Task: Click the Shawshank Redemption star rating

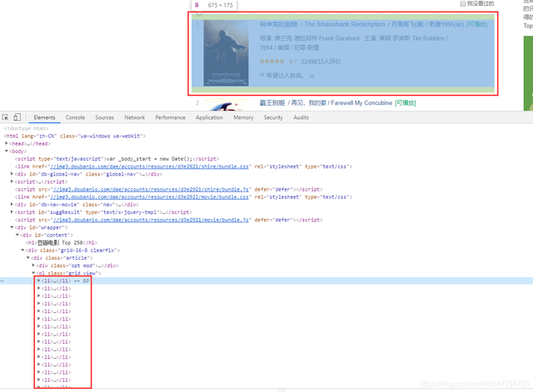Action: pos(272,62)
